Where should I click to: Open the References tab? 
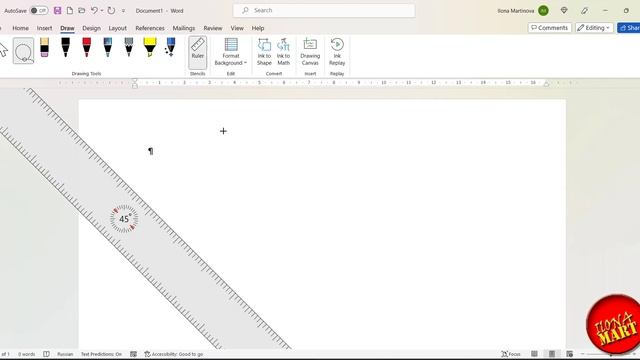[150, 28]
